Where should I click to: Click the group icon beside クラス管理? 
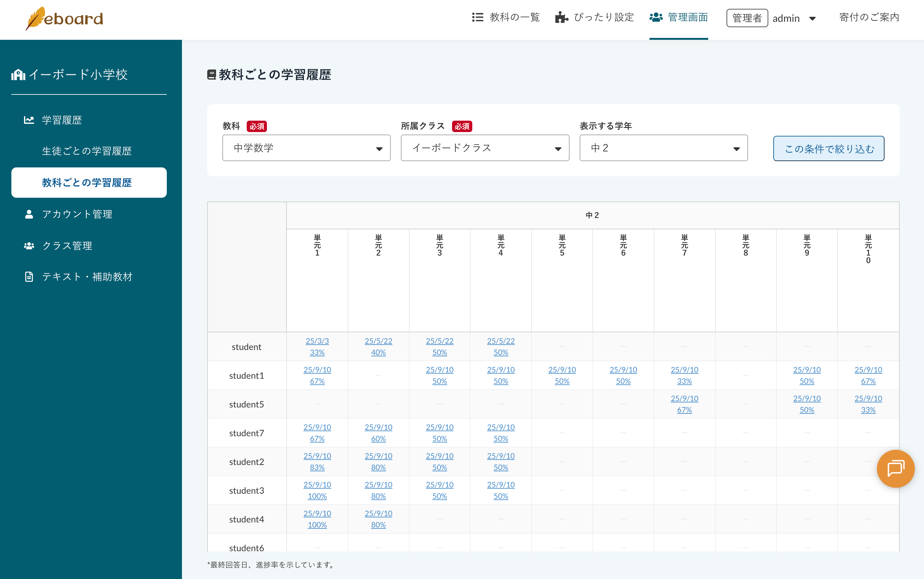coord(29,245)
